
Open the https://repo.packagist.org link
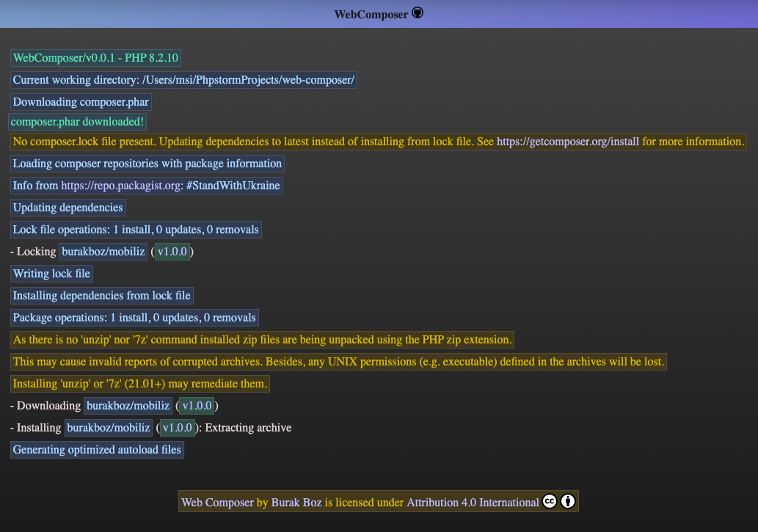(120, 186)
